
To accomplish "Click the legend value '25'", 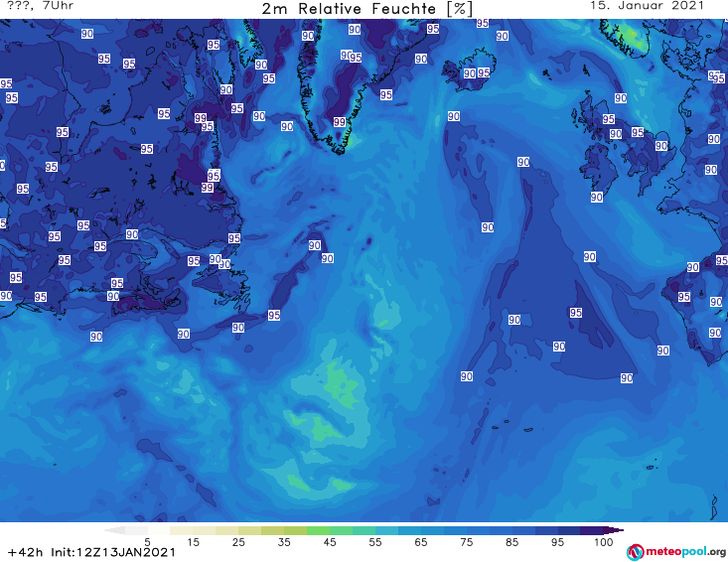I will pos(238,542).
